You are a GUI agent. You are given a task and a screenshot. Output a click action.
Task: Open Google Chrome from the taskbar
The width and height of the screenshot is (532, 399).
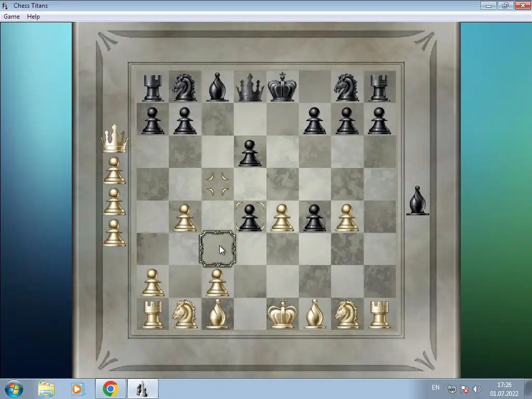[x=110, y=389]
